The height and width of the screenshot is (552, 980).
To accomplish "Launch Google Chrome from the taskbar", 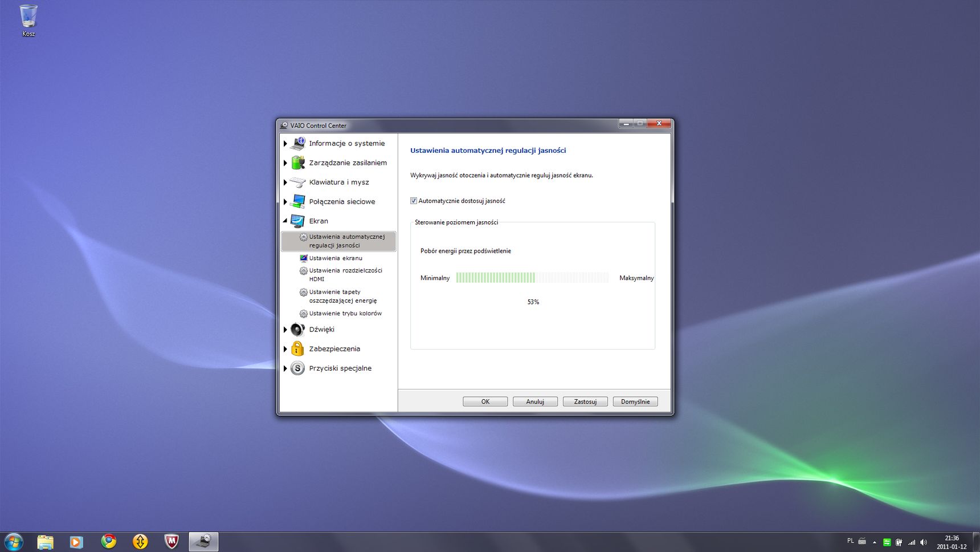I will 108,541.
